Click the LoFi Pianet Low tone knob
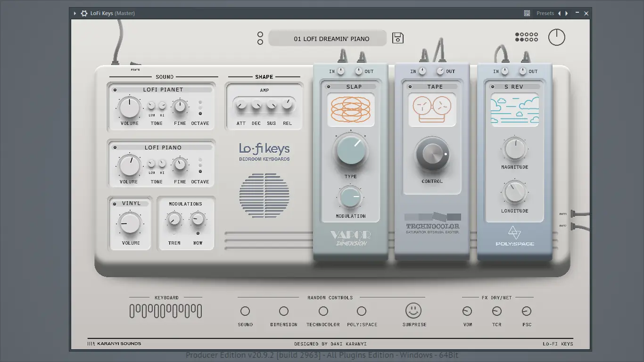This screenshot has width=644, height=362. (x=151, y=106)
